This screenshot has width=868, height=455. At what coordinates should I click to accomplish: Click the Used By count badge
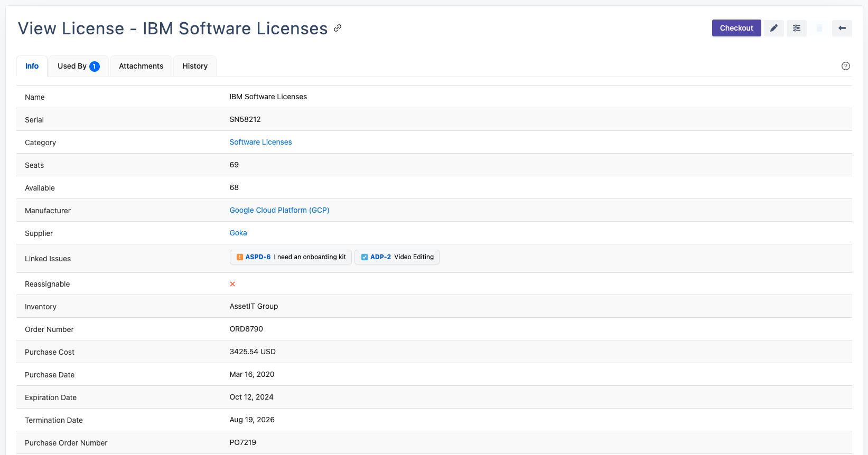95,67
